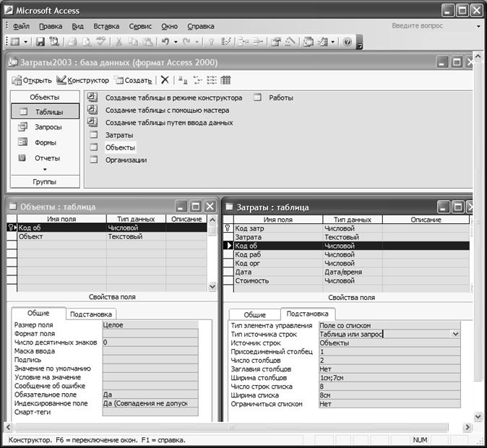Click the Конструктор button
This screenshot has height=448, width=487.
(83, 80)
